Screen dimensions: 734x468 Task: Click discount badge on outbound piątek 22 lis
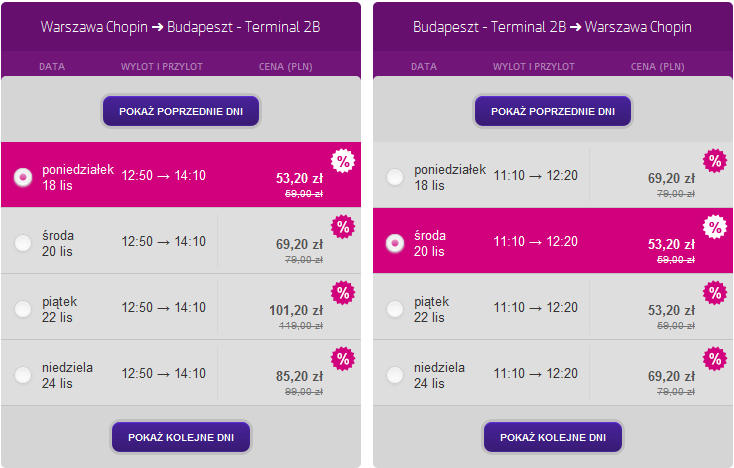(x=343, y=293)
